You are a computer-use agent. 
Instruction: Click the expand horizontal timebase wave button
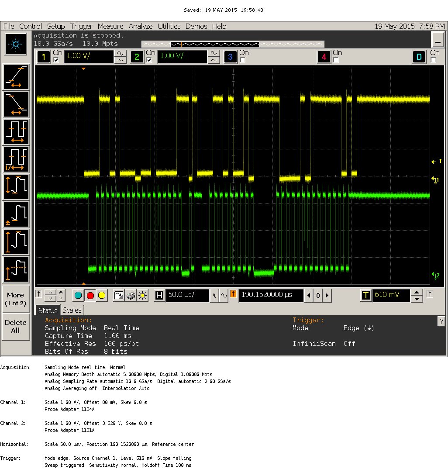[x=224, y=295]
